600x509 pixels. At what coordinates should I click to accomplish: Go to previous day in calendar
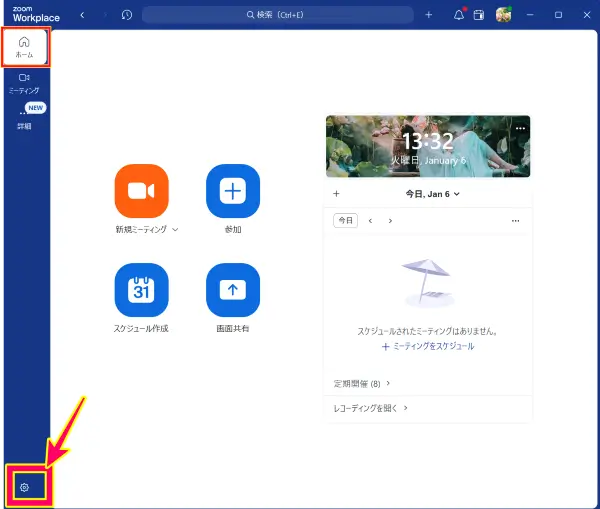coord(370,221)
